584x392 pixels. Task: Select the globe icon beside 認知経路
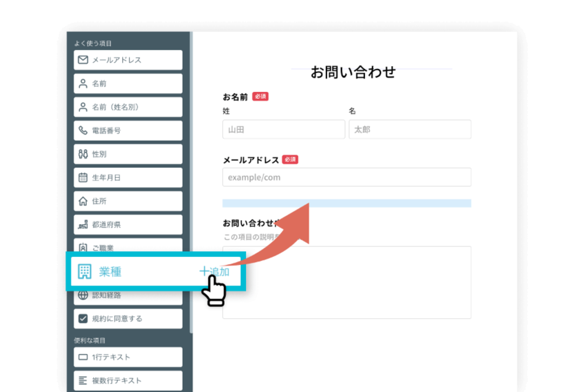click(83, 295)
